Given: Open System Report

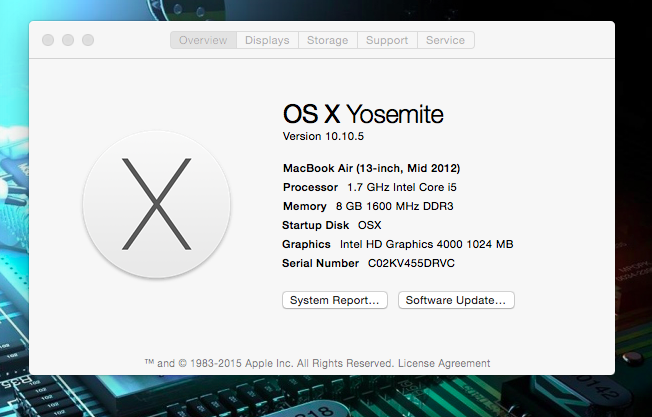Looking at the screenshot, I should (x=334, y=300).
